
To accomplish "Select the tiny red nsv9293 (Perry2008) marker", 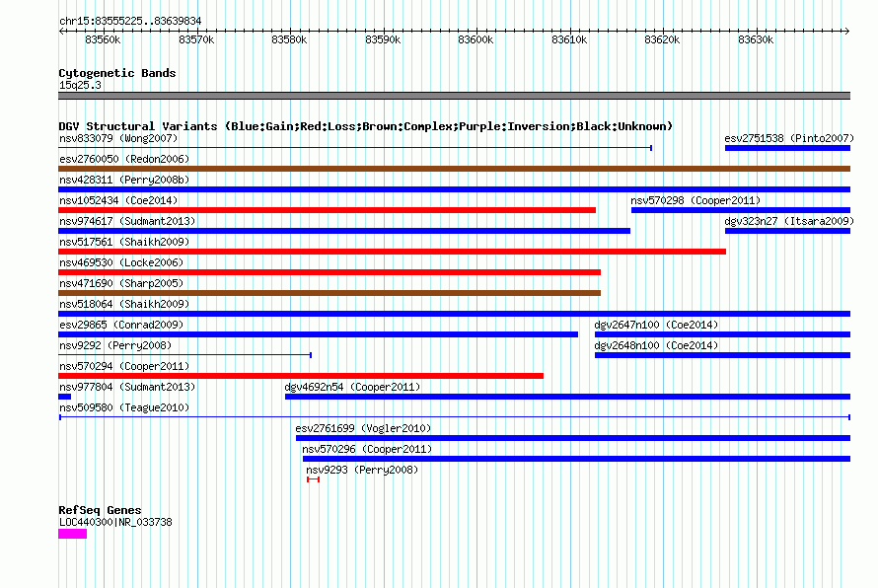I will tap(313, 479).
